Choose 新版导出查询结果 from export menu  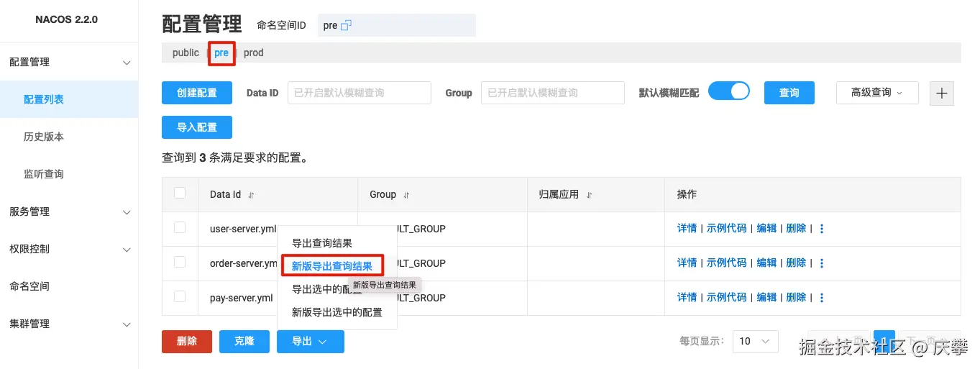click(x=332, y=266)
